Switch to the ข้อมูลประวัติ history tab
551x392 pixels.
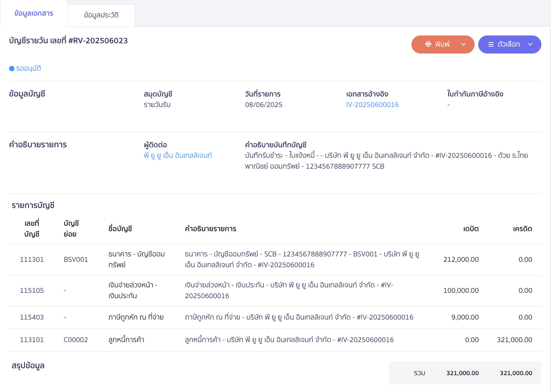(101, 15)
